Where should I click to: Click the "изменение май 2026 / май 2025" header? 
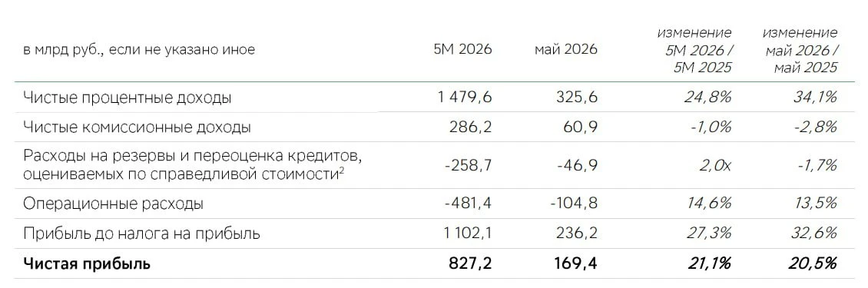coord(800,50)
